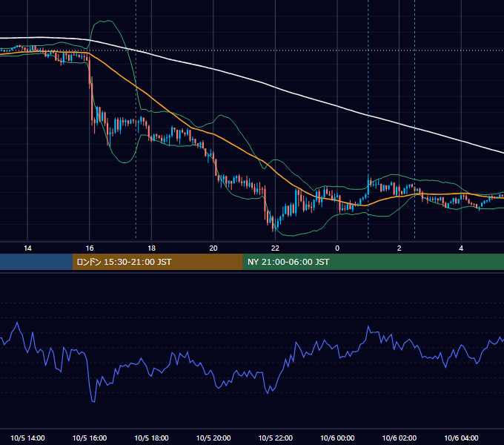Click the '0' hour label on price chart axis
Image resolution: width=504 pixels, height=445 pixels.
(x=337, y=248)
